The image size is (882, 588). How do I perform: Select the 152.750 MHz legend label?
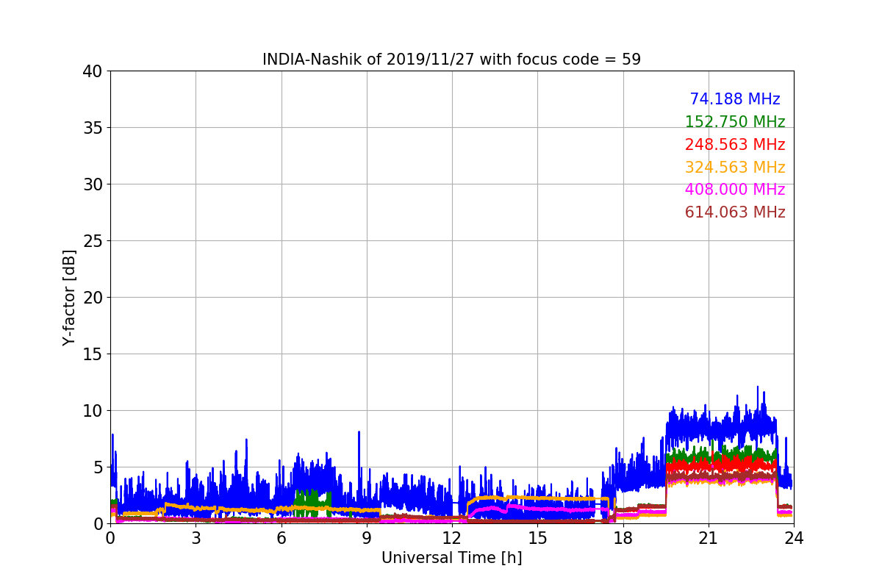pyautogui.click(x=735, y=122)
